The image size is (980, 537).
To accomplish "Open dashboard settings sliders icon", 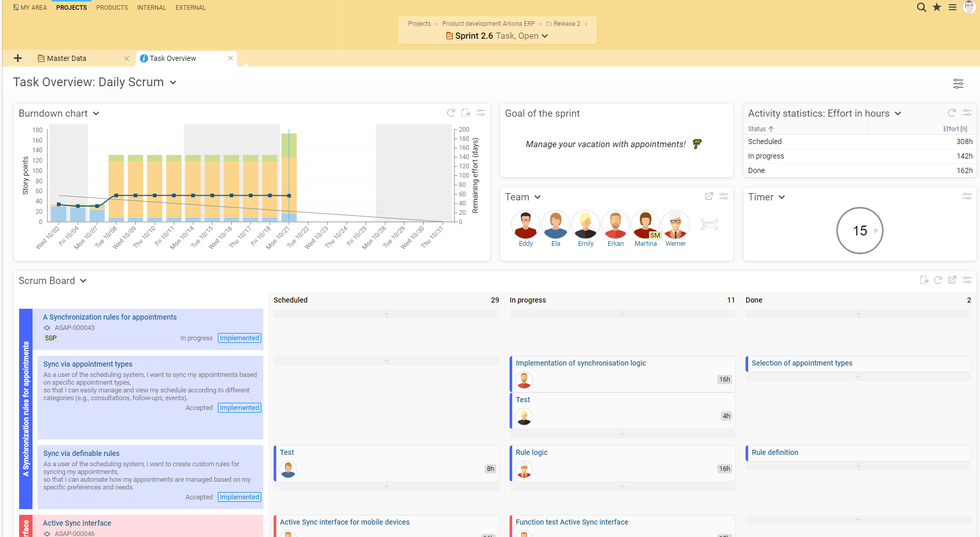I will point(958,84).
